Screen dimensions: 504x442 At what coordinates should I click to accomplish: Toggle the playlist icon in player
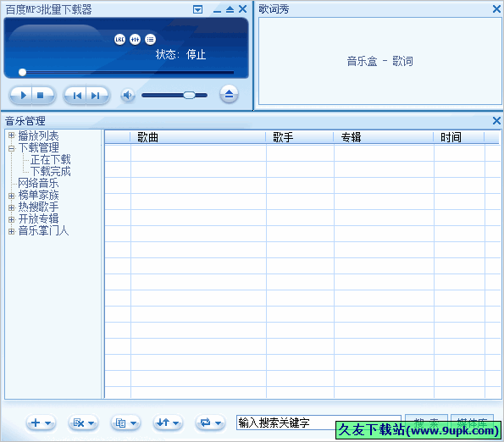[x=150, y=40]
